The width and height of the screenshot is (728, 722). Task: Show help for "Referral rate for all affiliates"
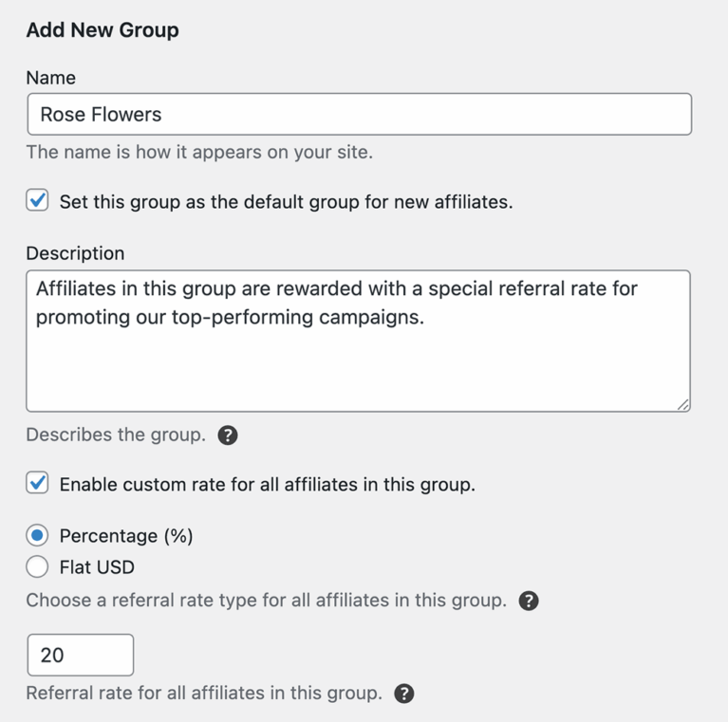click(x=404, y=694)
